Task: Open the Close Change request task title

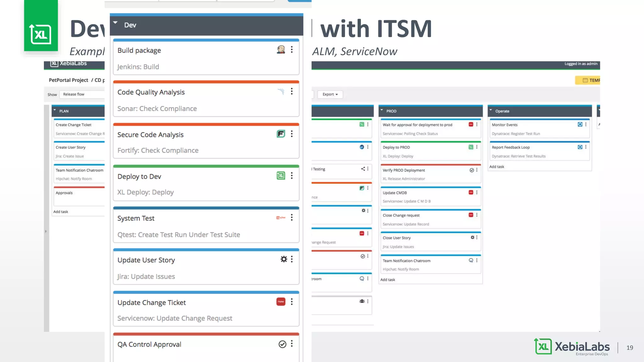Action: (401, 216)
